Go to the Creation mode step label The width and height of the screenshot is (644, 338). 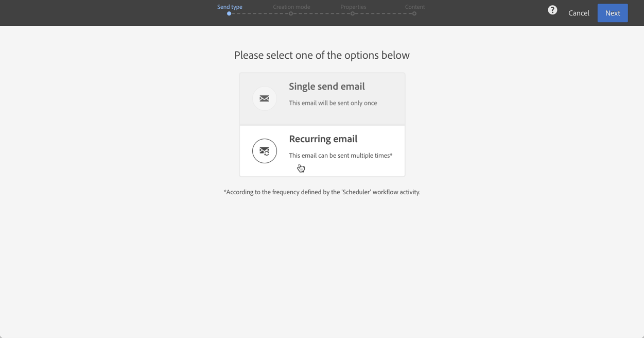[291, 7]
